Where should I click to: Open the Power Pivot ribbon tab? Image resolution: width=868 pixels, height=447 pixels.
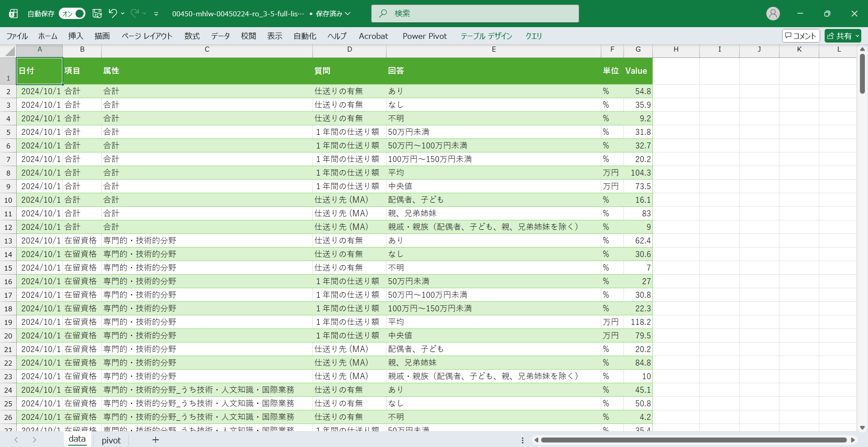pos(425,36)
